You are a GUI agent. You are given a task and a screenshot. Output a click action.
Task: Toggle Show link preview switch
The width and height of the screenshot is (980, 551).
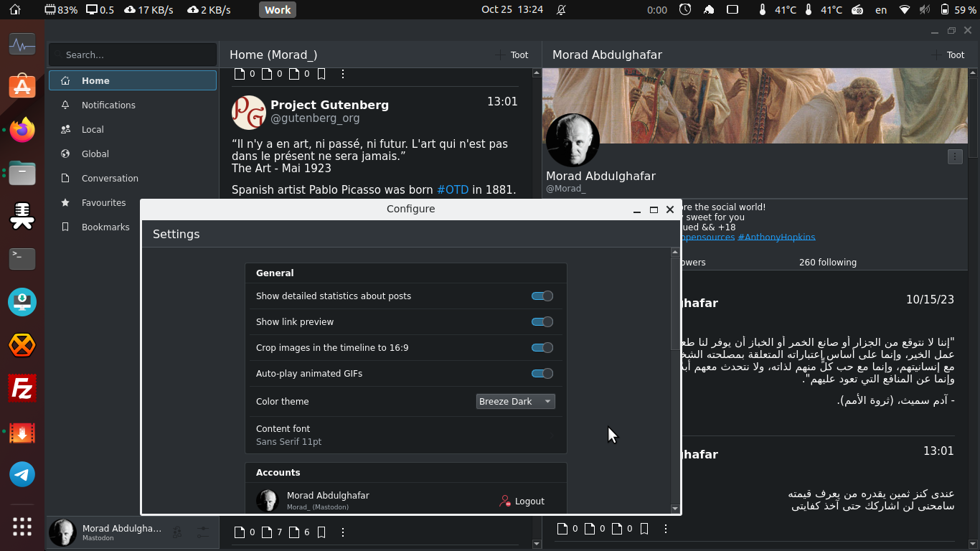pos(542,321)
